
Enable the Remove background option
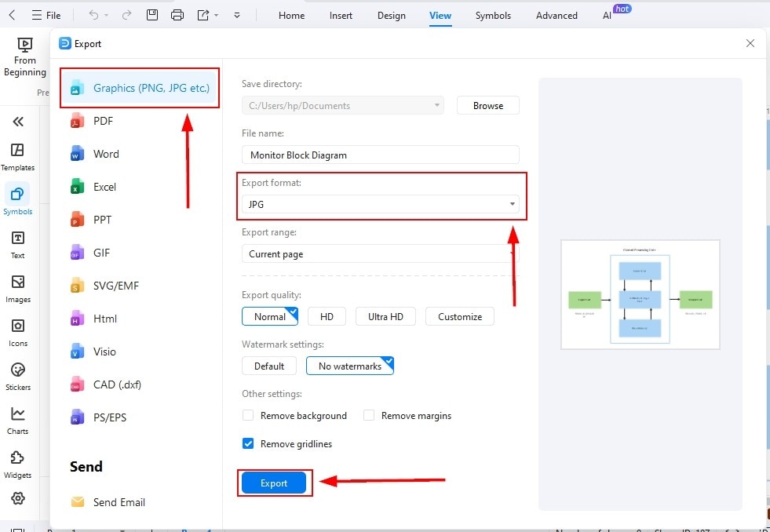pos(247,416)
